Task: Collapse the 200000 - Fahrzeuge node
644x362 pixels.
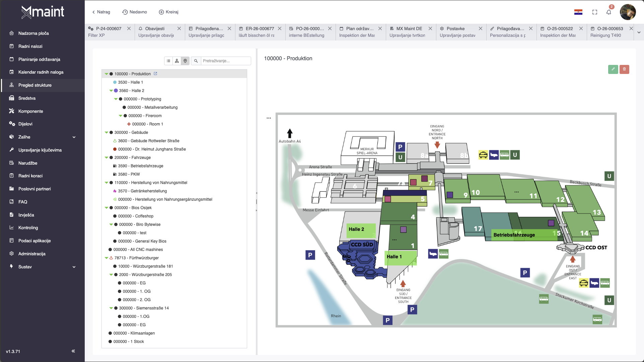Action: pos(106,158)
